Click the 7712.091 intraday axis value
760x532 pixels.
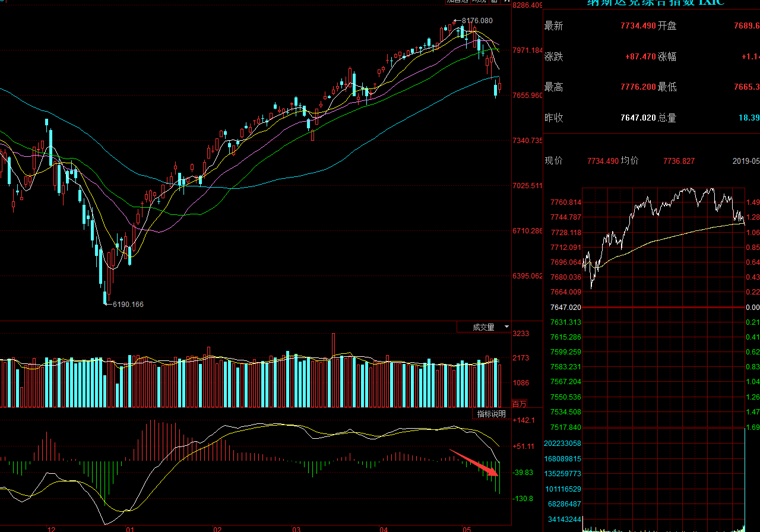[566, 248]
